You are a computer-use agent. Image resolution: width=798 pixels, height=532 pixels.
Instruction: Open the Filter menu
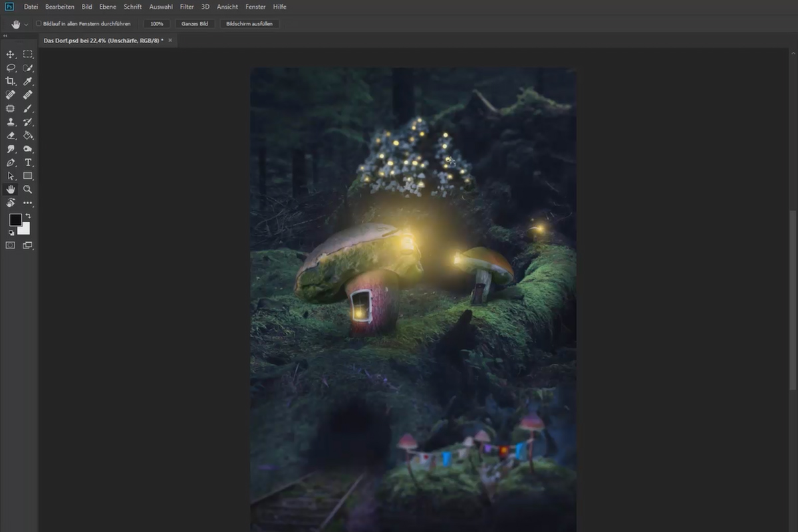pos(187,7)
